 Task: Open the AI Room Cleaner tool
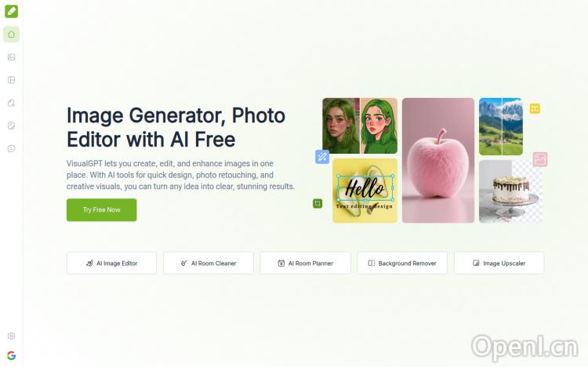pyautogui.click(x=209, y=263)
